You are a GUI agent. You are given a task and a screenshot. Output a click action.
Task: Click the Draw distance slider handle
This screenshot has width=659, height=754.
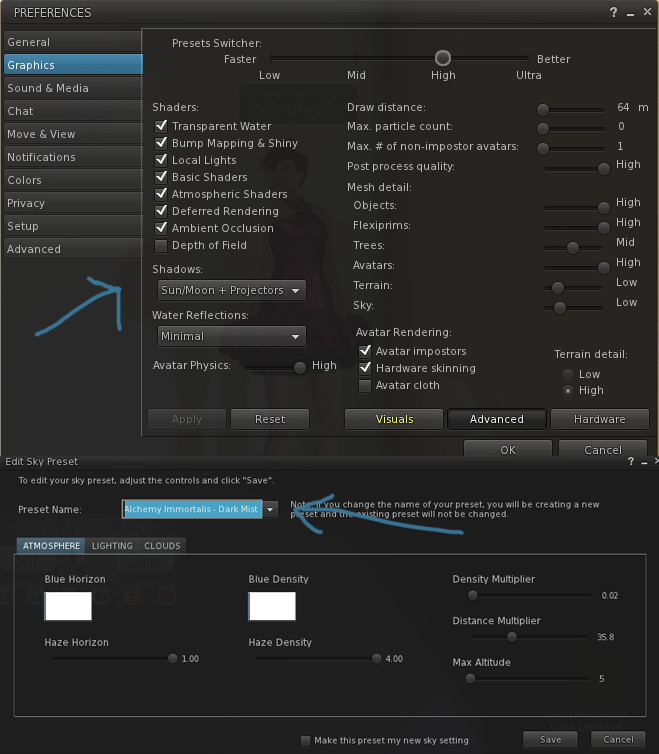(x=543, y=110)
